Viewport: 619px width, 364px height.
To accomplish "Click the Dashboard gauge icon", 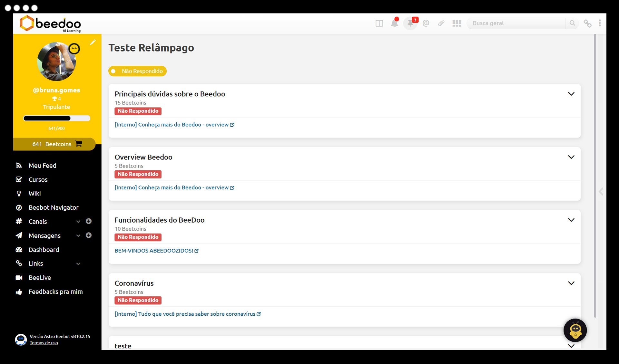I will coord(19,250).
